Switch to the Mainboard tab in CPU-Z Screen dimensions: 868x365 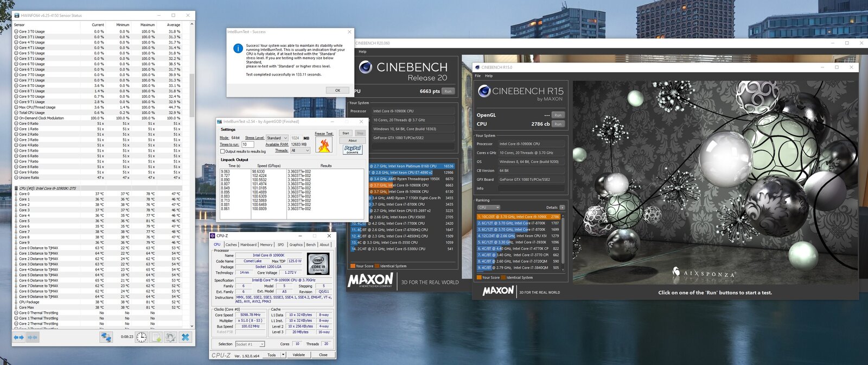pyautogui.click(x=248, y=244)
